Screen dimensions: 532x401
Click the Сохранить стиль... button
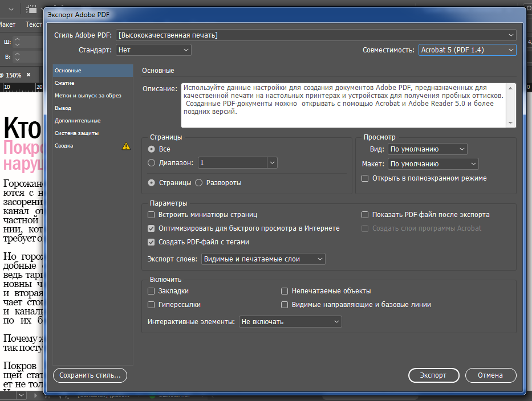(x=90, y=375)
